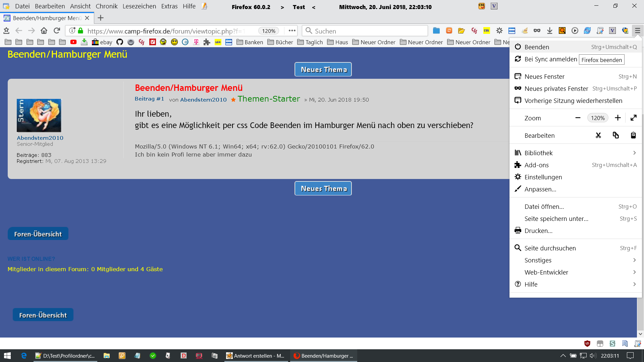
Task: Expand the Bibliothek submenu
Action: [x=576, y=153]
